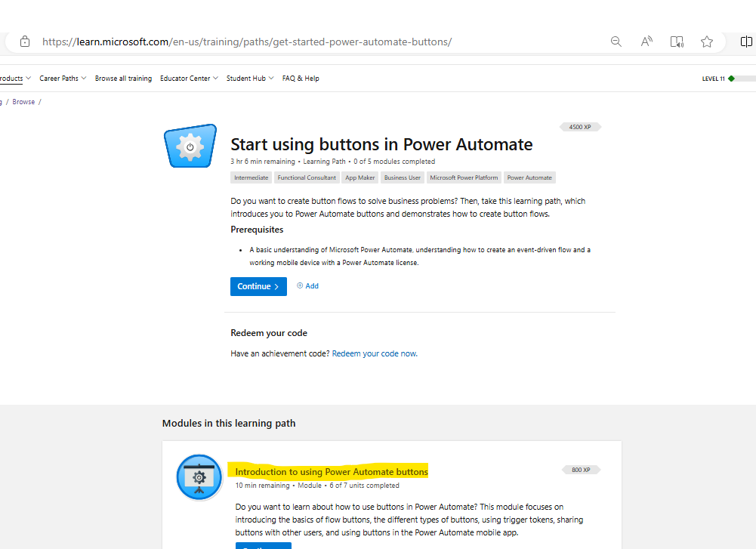Click the zoom magnifier icon in address bar
The width and height of the screenshot is (756, 549).
click(x=616, y=42)
